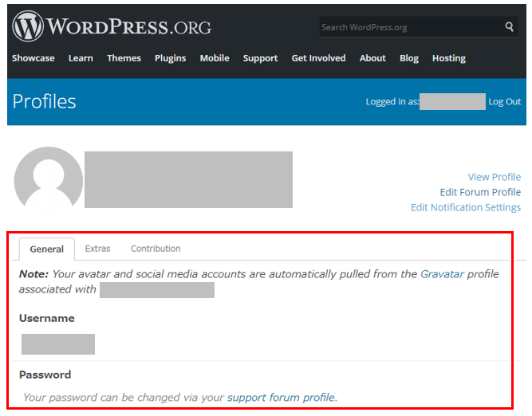Open the About navigation item
Viewport: 532px width, 416px height.
372,58
